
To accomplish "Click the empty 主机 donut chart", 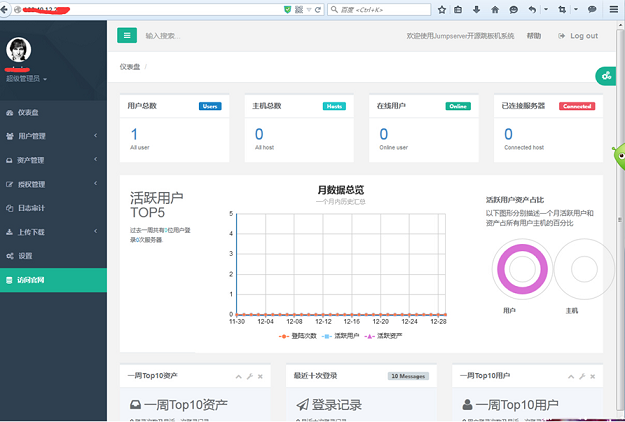I will coord(584,269).
